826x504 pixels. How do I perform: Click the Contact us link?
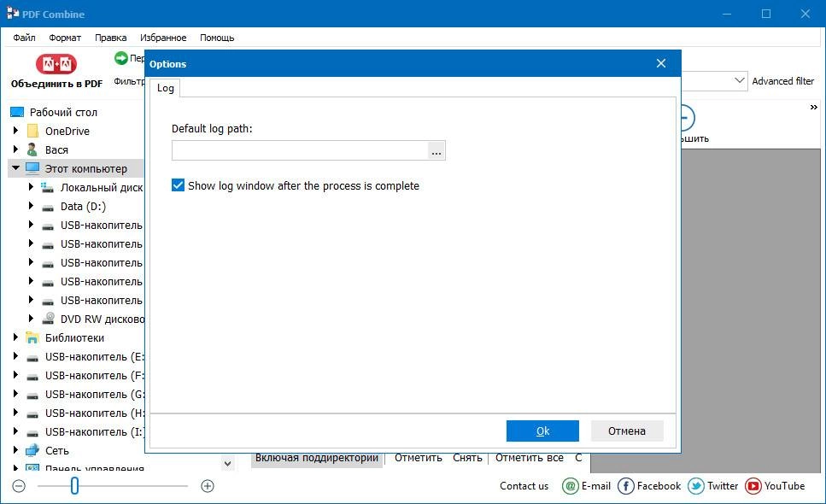[x=524, y=485]
